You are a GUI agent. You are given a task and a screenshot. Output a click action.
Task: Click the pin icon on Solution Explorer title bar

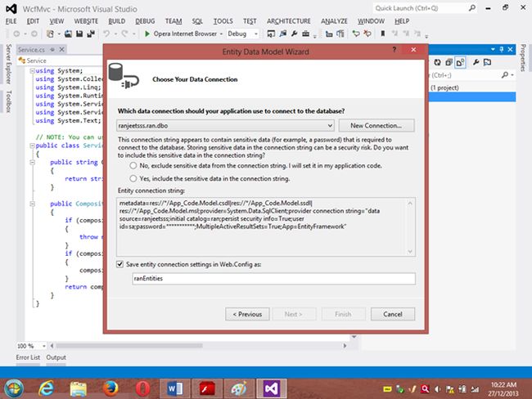[502, 50]
